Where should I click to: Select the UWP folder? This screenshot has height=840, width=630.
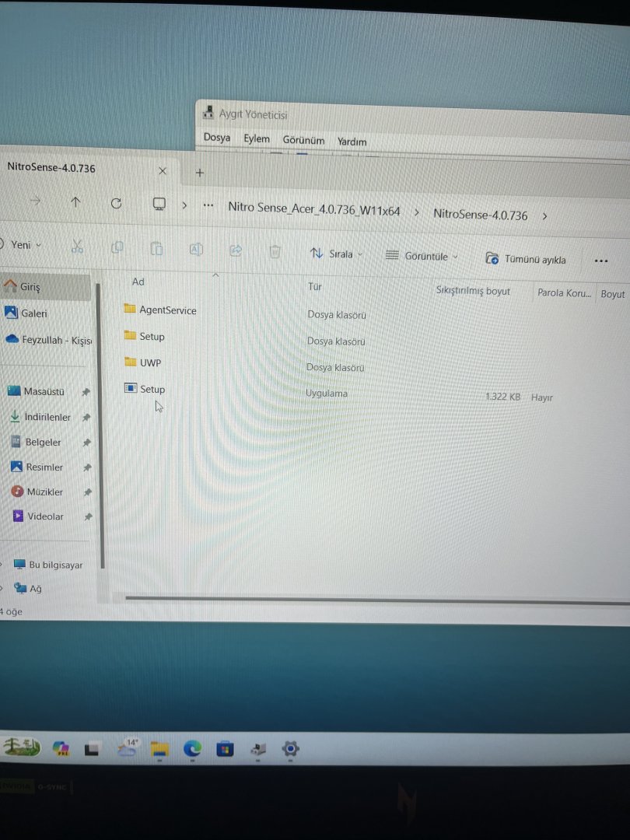click(x=143, y=362)
